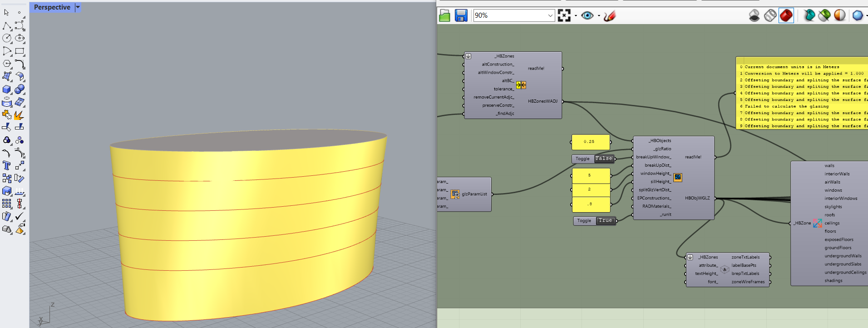This screenshot has height=328, width=868.
Task: Toggle the True boolean for runIt
Action: 605,220
